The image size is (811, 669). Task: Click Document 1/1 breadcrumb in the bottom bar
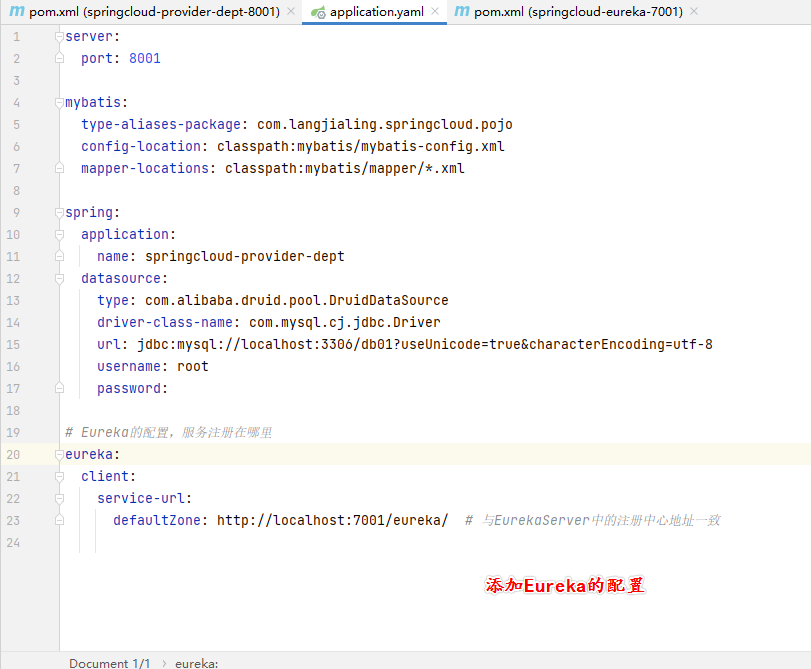click(109, 663)
